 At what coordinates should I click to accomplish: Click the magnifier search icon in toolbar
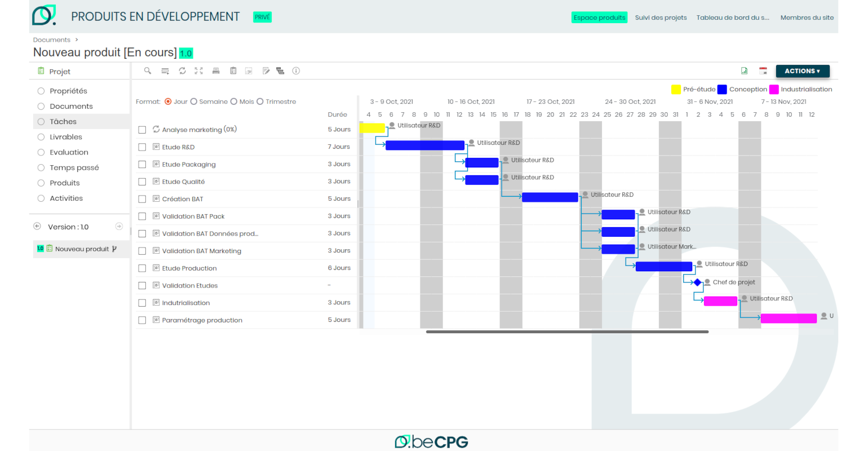[x=148, y=71]
